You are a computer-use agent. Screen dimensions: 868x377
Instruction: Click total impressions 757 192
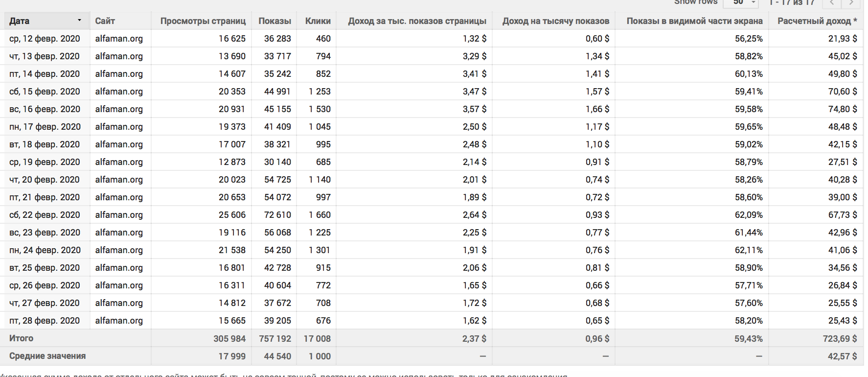(275, 339)
